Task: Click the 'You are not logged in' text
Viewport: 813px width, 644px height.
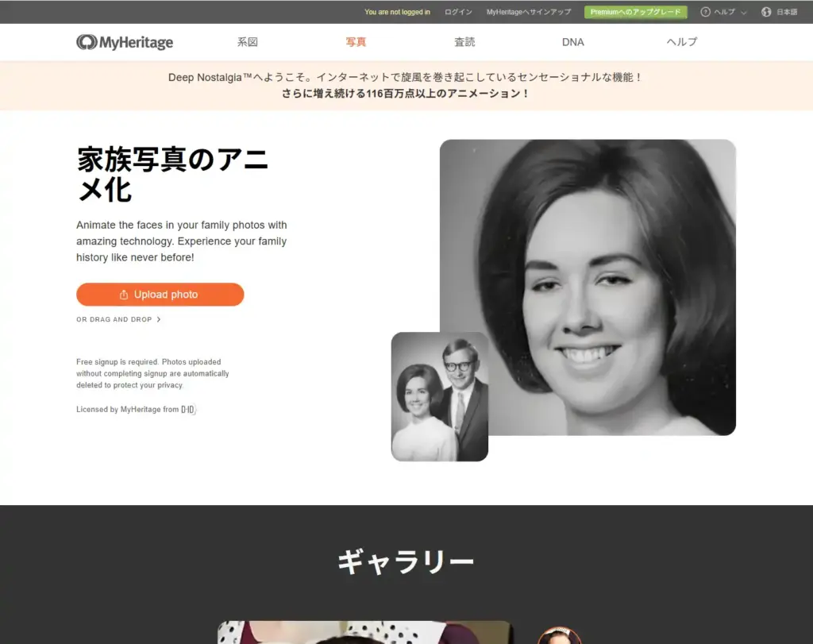Action: click(397, 12)
